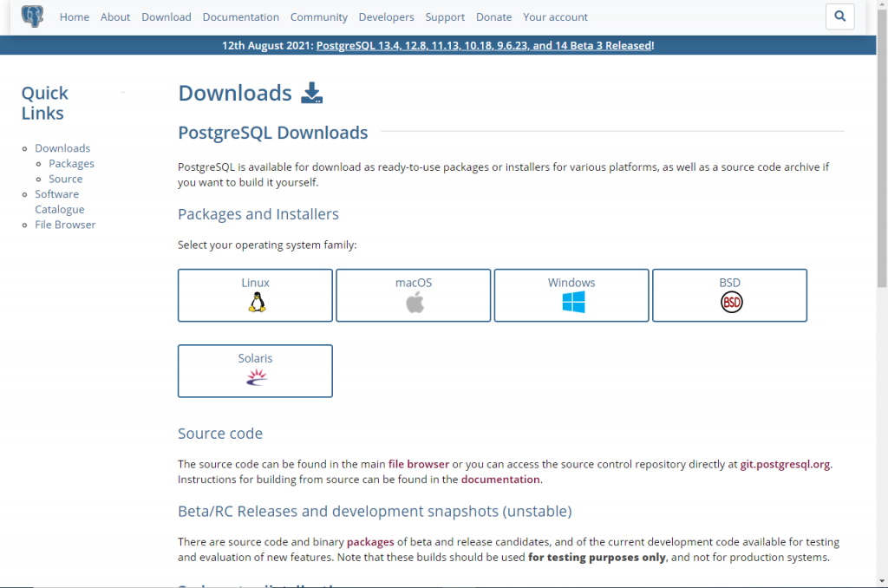Open the Support menu item
The width and height of the screenshot is (888, 588).
tap(445, 17)
